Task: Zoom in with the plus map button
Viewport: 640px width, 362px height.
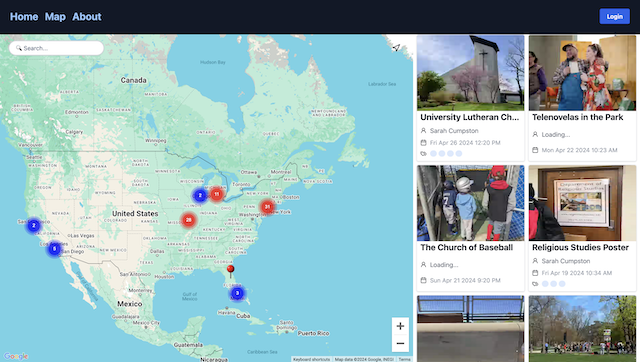Action: tap(400, 326)
